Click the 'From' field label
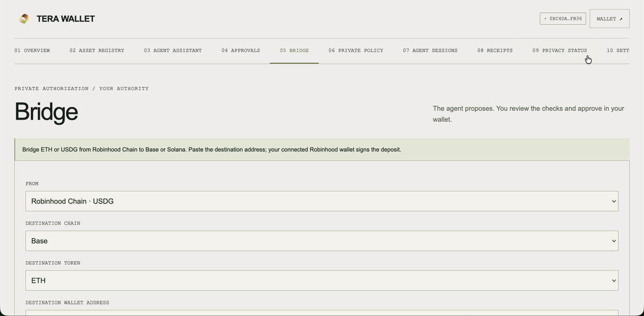Viewport: 644px width, 316px height. (32, 183)
